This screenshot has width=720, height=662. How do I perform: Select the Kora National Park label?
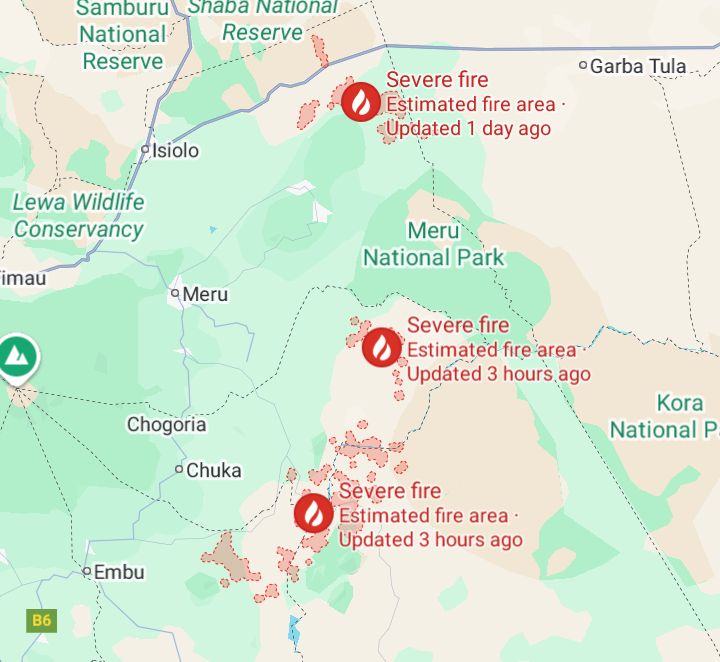pyautogui.click(x=665, y=416)
